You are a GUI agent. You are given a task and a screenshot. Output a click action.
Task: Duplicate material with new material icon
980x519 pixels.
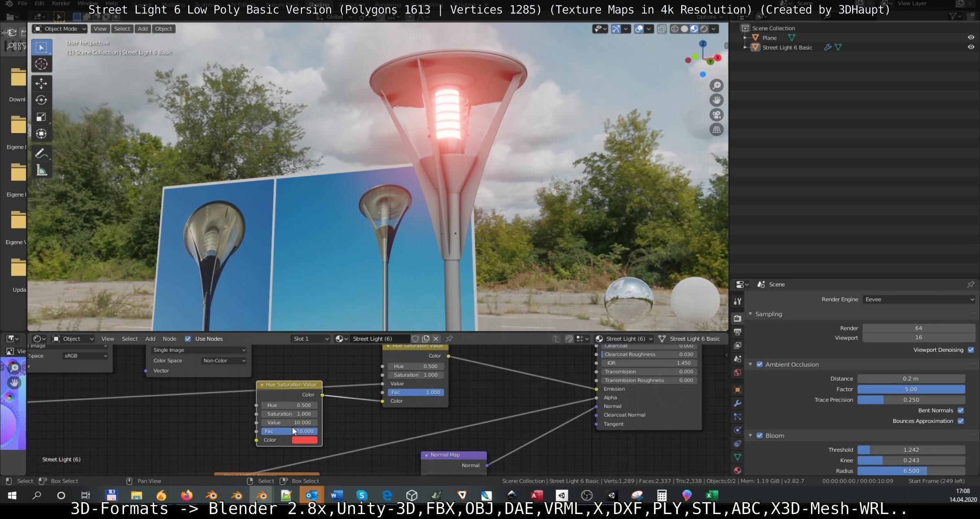click(425, 339)
